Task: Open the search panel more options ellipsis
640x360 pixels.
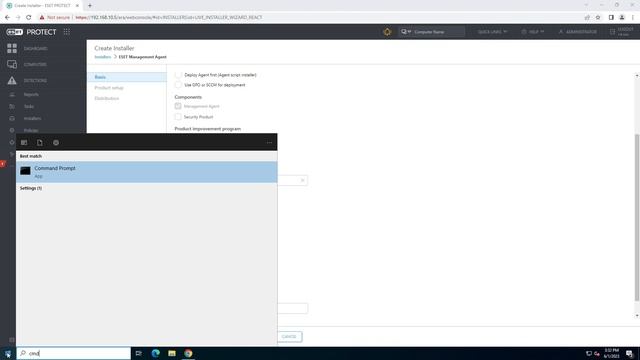Action: [269, 142]
